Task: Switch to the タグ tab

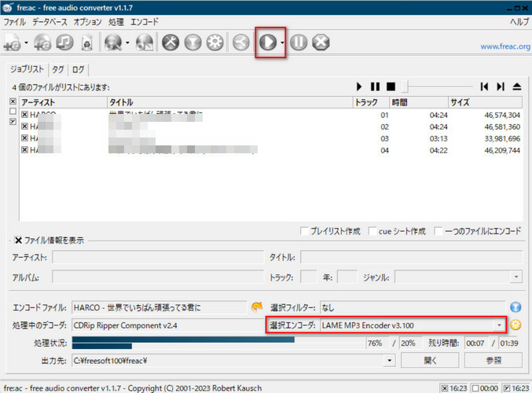Action: [58, 70]
